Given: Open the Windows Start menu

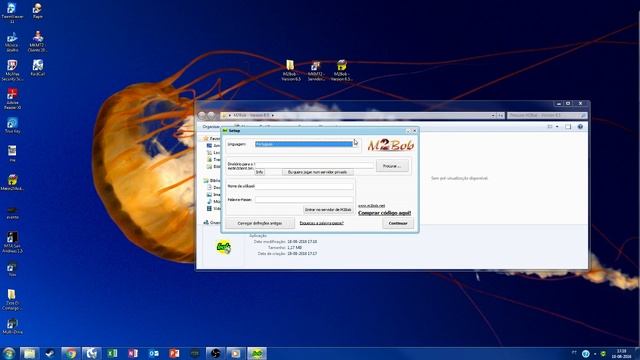Looking at the screenshot, I should click(x=9, y=353).
